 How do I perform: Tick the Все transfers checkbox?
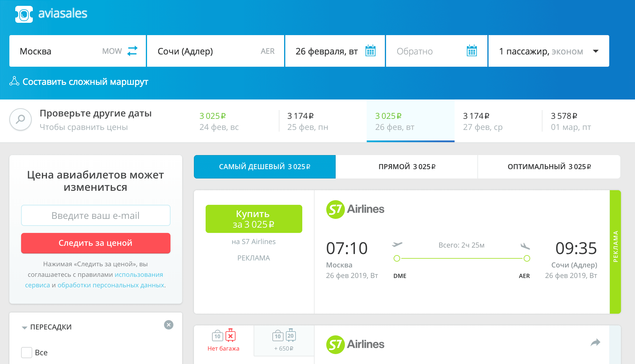coord(27,353)
